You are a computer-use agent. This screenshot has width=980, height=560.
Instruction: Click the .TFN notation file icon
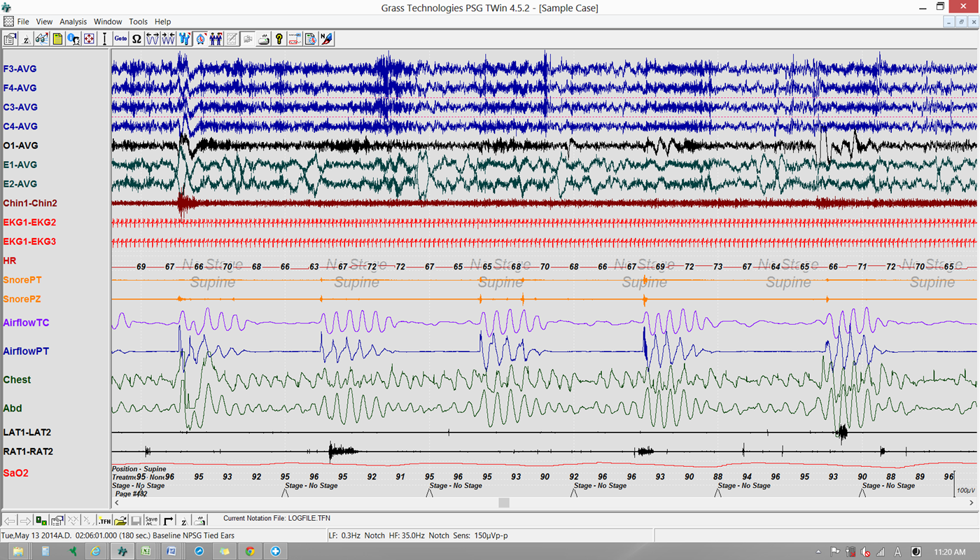104,521
